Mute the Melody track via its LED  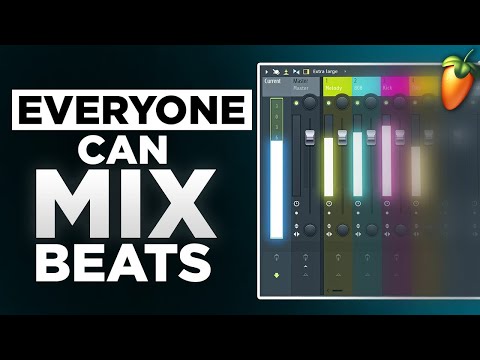(x=328, y=103)
